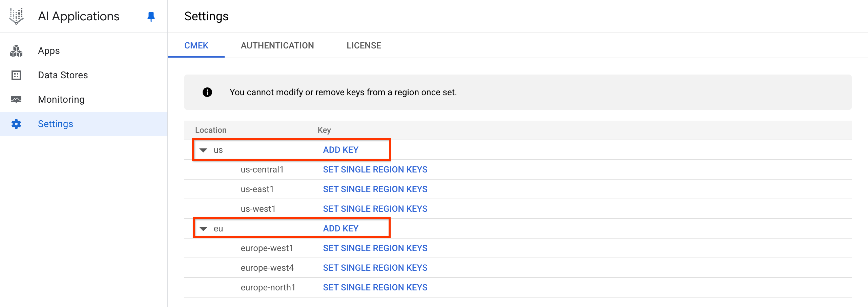Click the Monitoring chart icon

16,99
